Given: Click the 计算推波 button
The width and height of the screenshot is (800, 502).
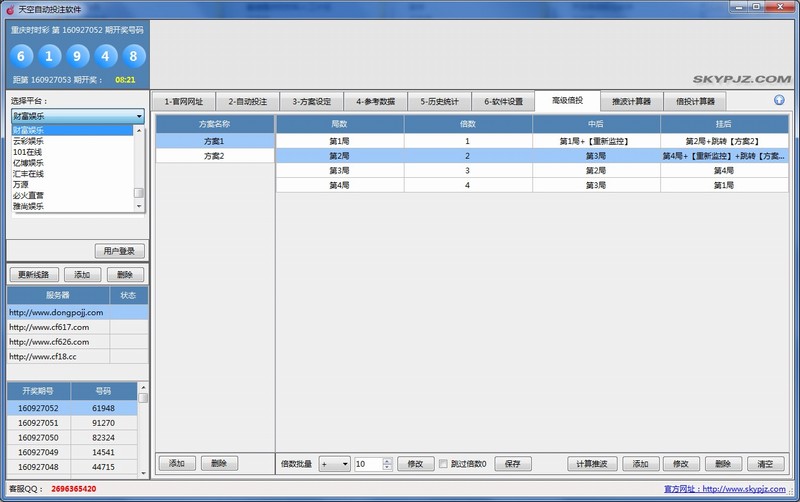Looking at the screenshot, I should pos(593,464).
